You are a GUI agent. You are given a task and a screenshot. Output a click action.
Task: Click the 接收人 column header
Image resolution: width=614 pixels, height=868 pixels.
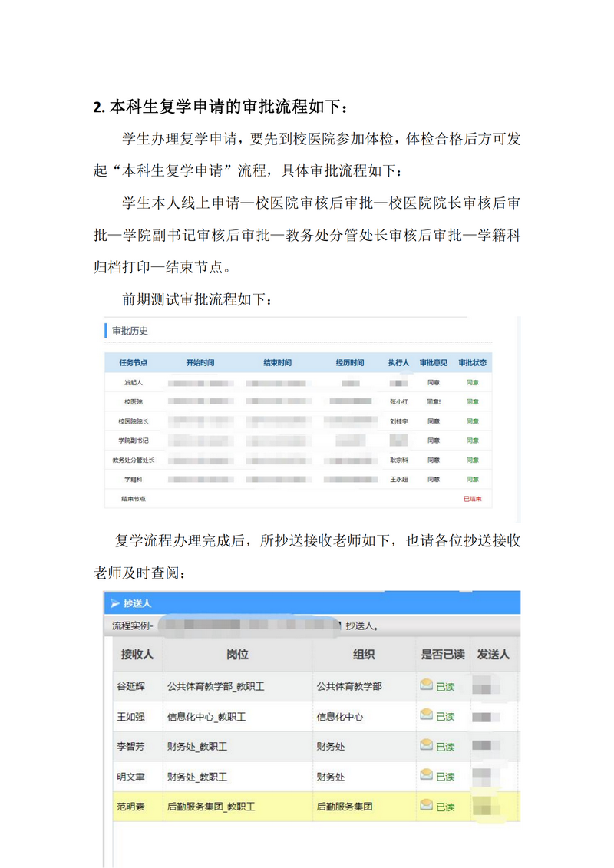tap(137, 655)
